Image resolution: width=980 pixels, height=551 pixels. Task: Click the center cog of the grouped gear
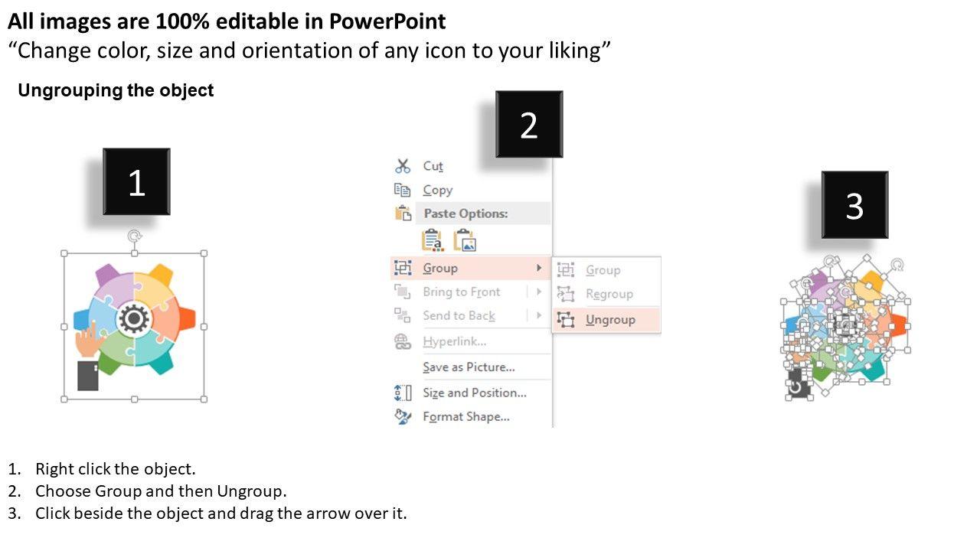tap(134, 319)
